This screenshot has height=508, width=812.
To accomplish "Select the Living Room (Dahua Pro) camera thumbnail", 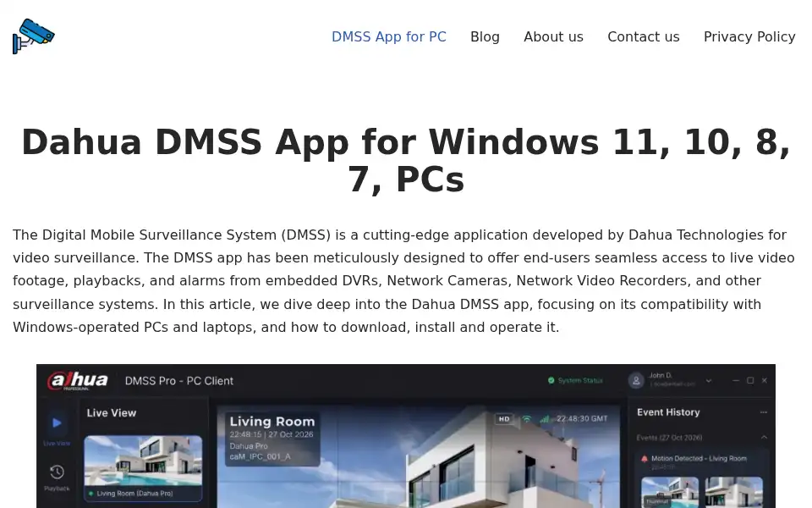I will click(143, 467).
